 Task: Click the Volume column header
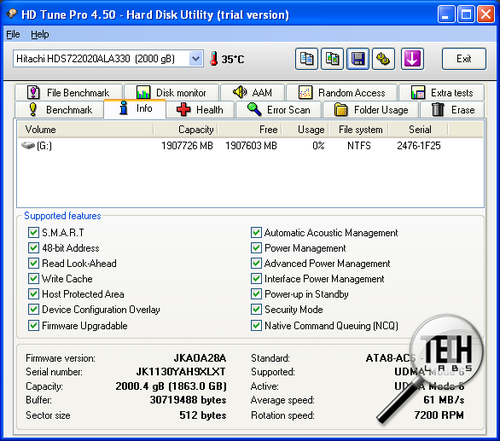86,129
